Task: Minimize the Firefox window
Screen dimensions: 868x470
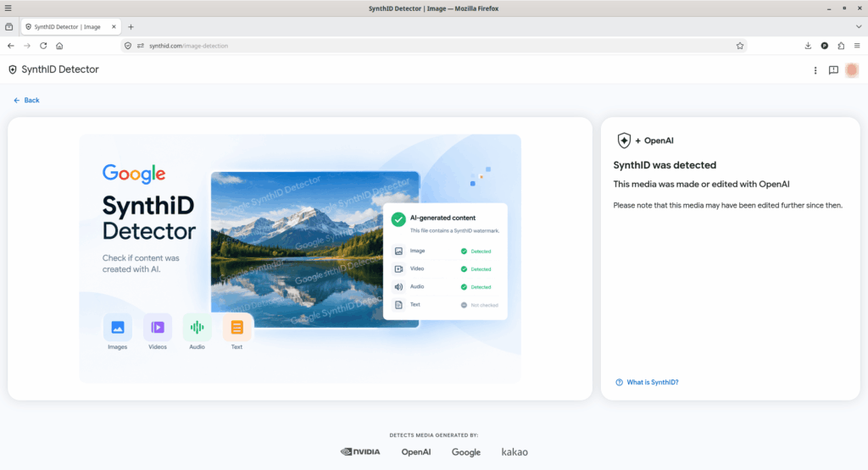Action: [x=829, y=8]
